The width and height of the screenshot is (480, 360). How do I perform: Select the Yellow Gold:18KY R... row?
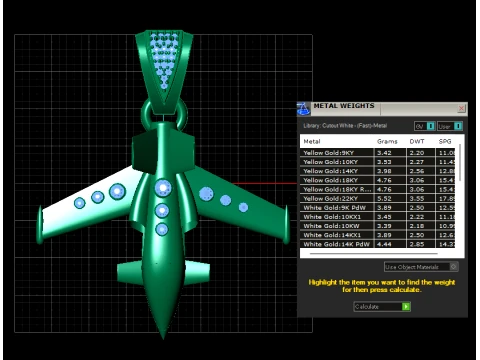tap(378, 189)
